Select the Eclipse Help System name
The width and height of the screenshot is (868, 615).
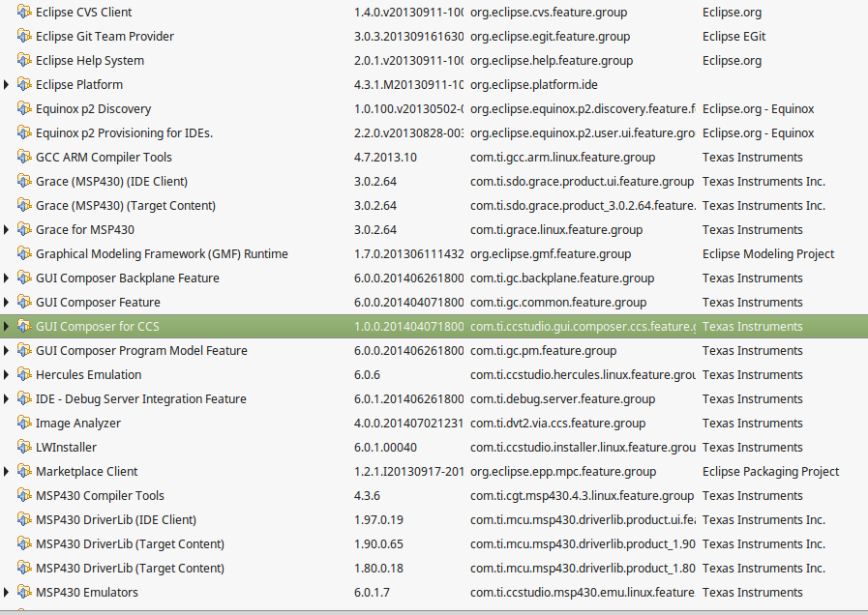pyautogui.click(x=90, y=60)
